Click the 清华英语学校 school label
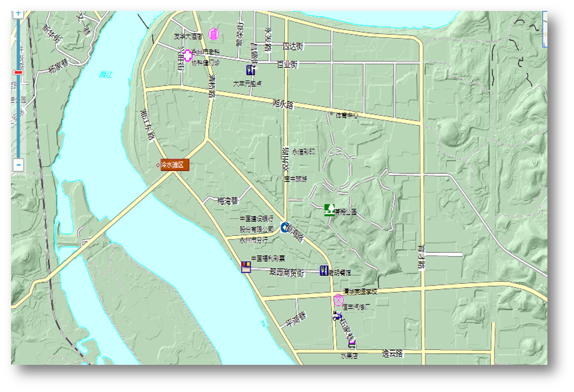This screenshot has width=574, height=392. click(360, 292)
